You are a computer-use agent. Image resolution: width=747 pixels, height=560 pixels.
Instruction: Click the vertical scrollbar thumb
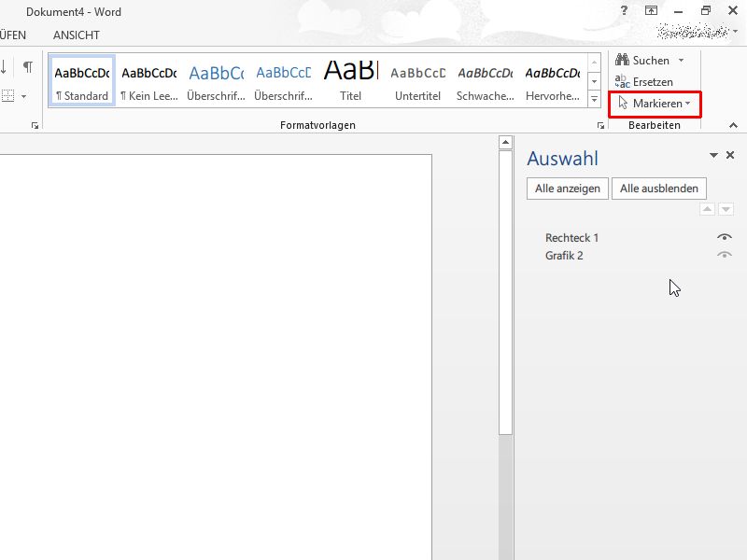click(x=505, y=292)
